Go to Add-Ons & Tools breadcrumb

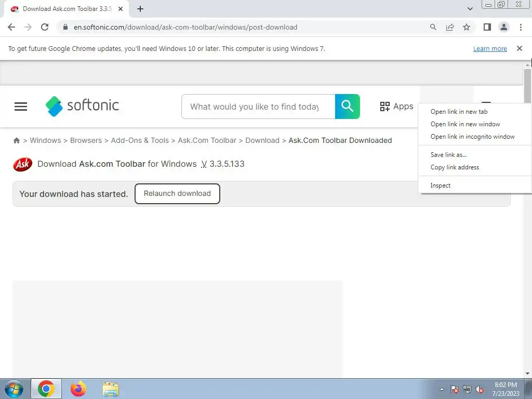(140, 140)
